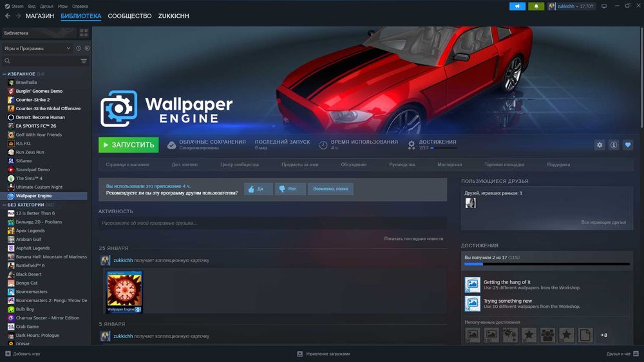Open Мастерская link
Image resolution: width=644 pixels, height=362 pixels.
[450, 164]
